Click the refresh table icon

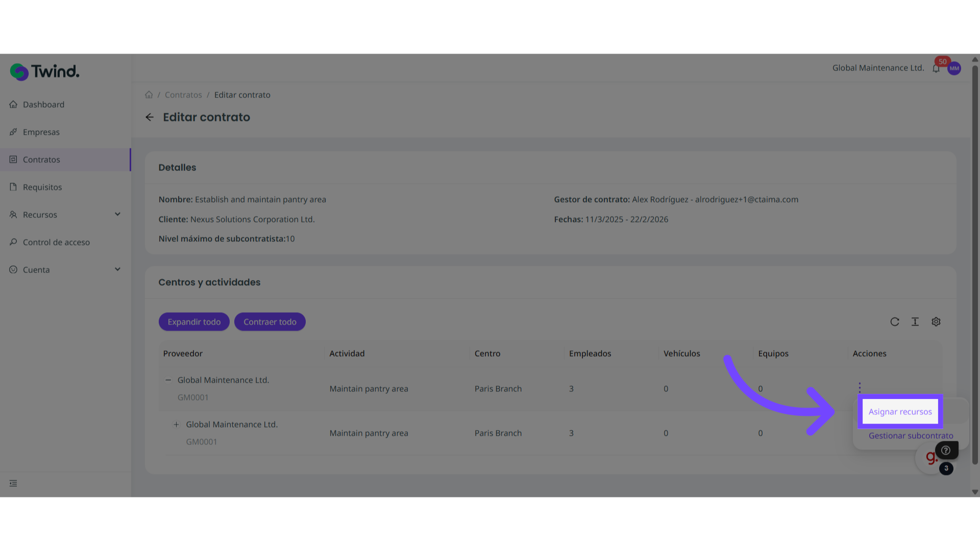pyautogui.click(x=894, y=322)
